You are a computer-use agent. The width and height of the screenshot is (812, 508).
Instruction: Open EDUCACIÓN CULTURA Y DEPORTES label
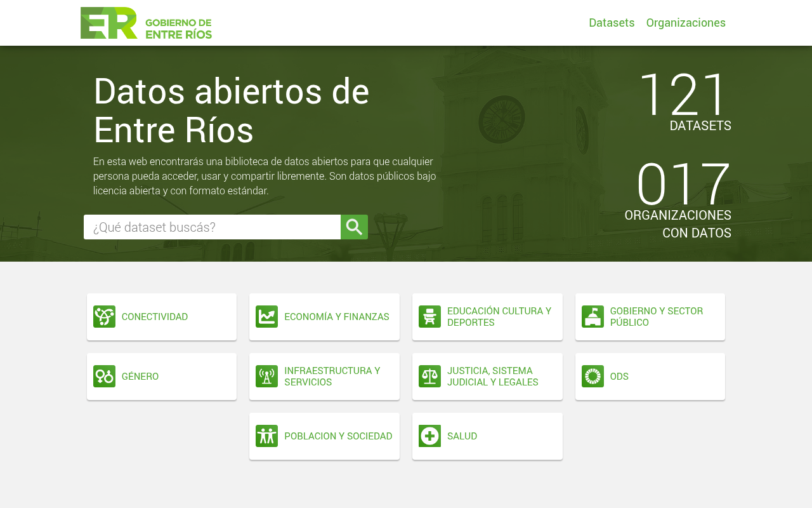tap(499, 317)
